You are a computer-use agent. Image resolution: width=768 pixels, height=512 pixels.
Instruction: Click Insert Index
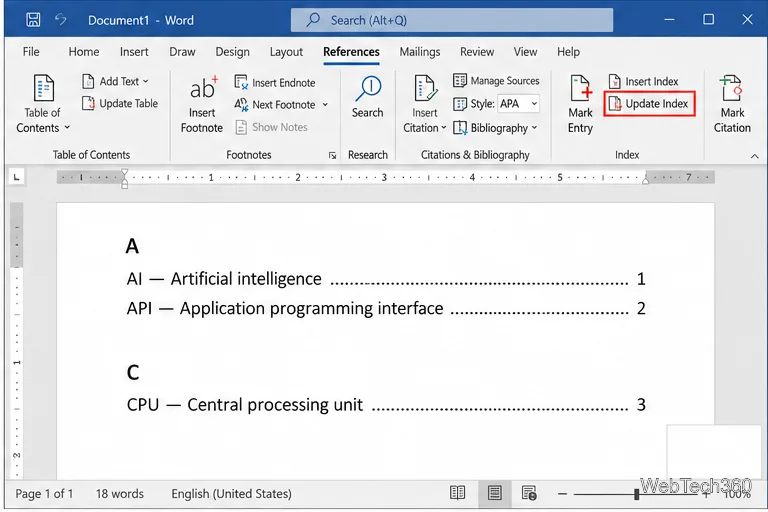tap(644, 81)
